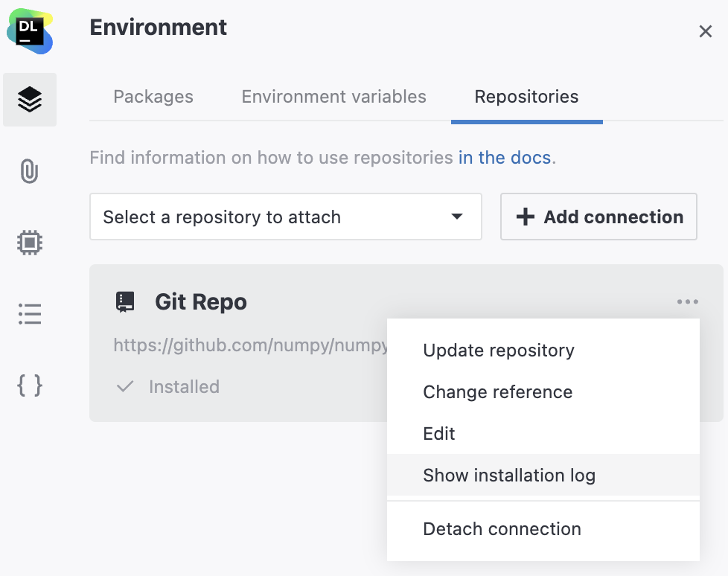Open the Attached files paperclip icon
Image resolution: width=728 pixels, height=576 pixels.
coord(30,170)
